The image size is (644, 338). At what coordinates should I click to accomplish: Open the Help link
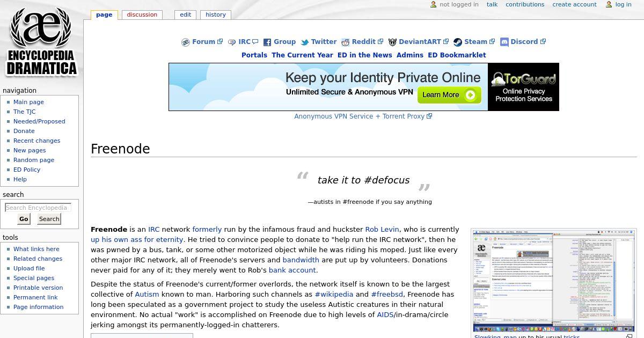tap(20, 179)
